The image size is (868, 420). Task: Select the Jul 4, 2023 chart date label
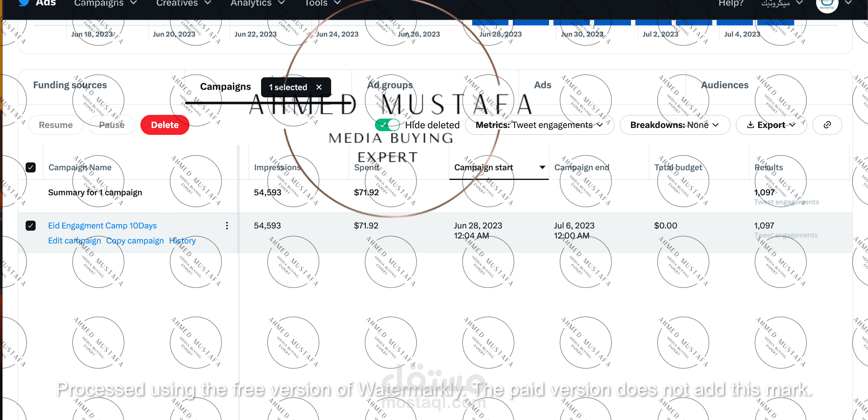(742, 34)
